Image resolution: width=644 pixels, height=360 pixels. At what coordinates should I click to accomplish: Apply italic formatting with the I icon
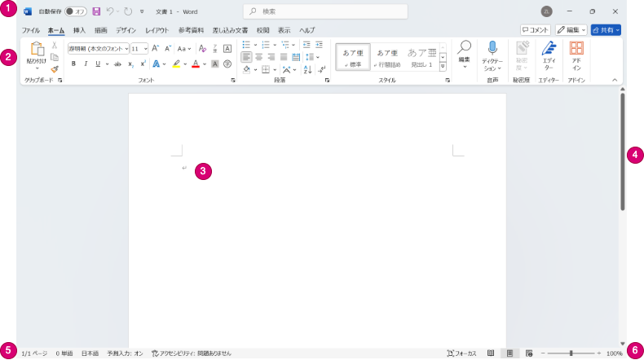(x=85, y=64)
